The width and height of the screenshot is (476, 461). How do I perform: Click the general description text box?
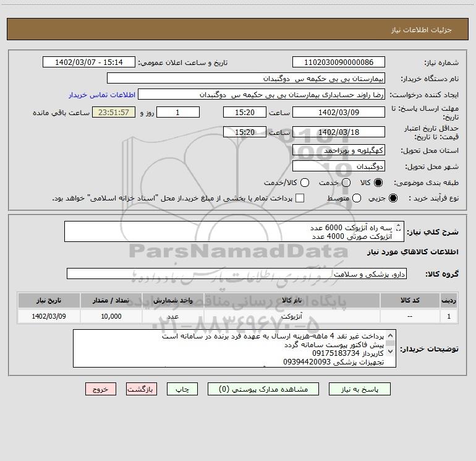(234, 231)
